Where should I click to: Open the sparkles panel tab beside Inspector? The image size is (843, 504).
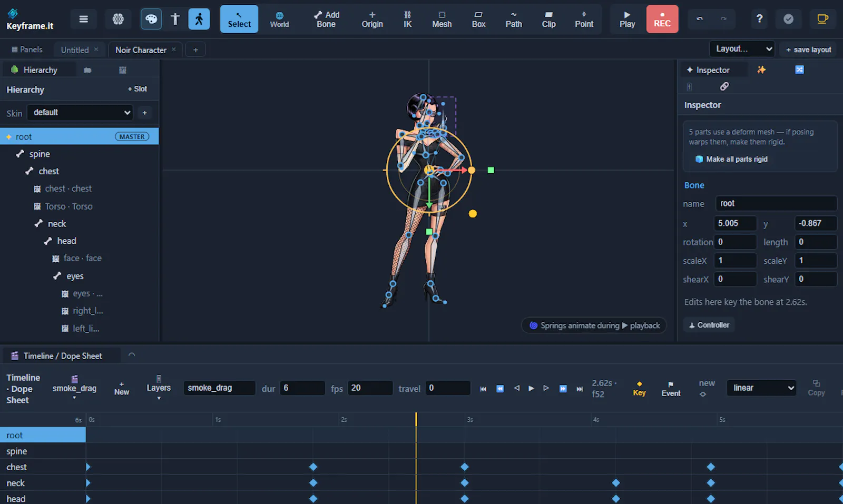point(761,70)
